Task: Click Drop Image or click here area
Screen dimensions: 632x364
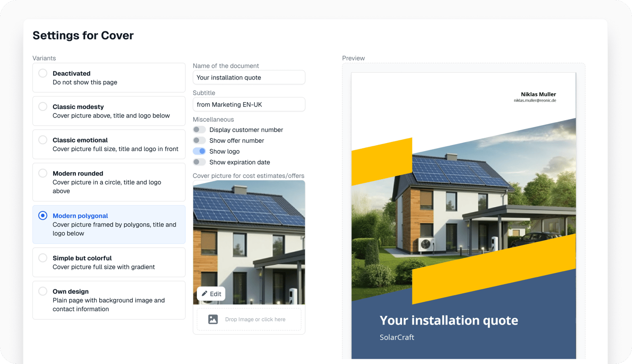Action: tap(249, 319)
